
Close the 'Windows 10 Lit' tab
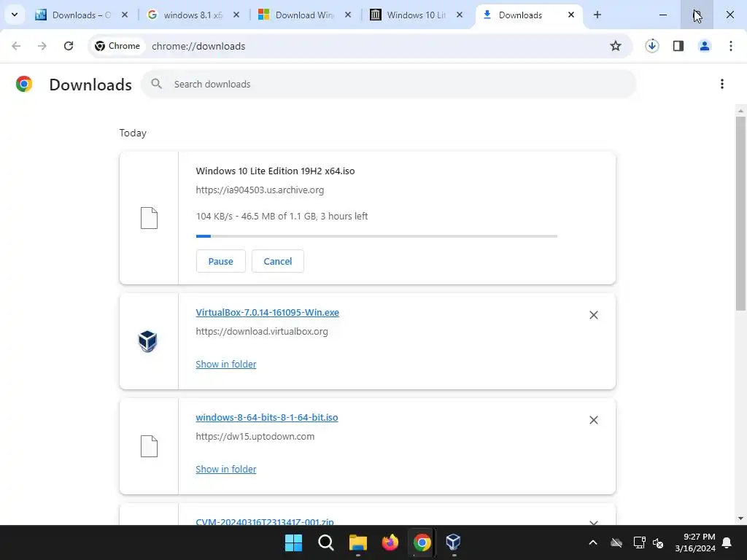460,15
